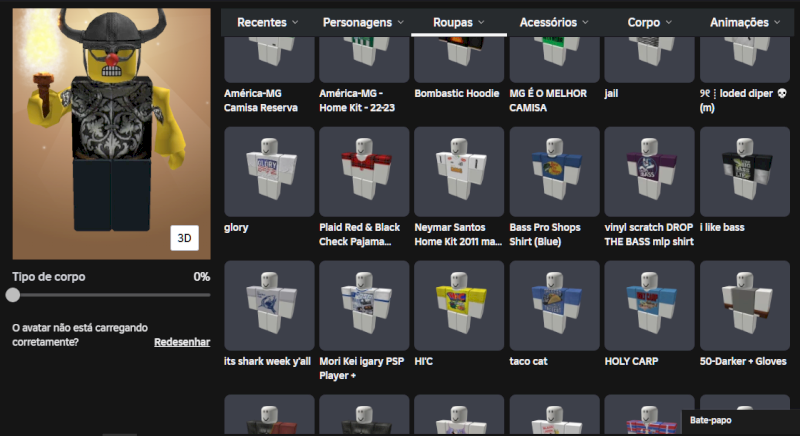800x436 pixels.
Task: Select Bass Pro Shops Shirt (Blue) thumbnail
Action: (x=555, y=172)
